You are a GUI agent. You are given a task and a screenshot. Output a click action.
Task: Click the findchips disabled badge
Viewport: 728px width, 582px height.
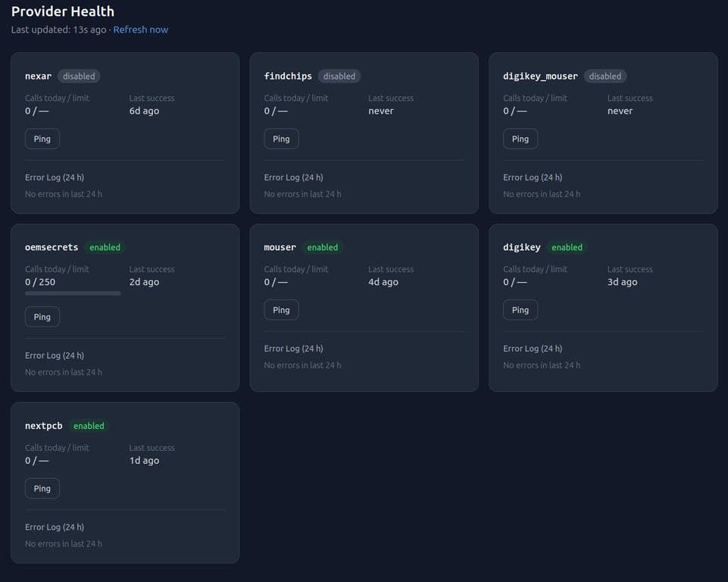pyautogui.click(x=339, y=77)
